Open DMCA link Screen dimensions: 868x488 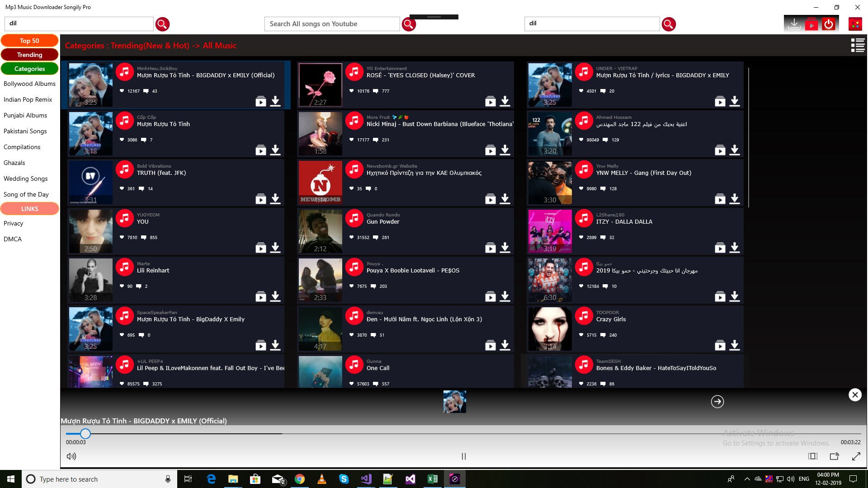click(x=13, y=239)
